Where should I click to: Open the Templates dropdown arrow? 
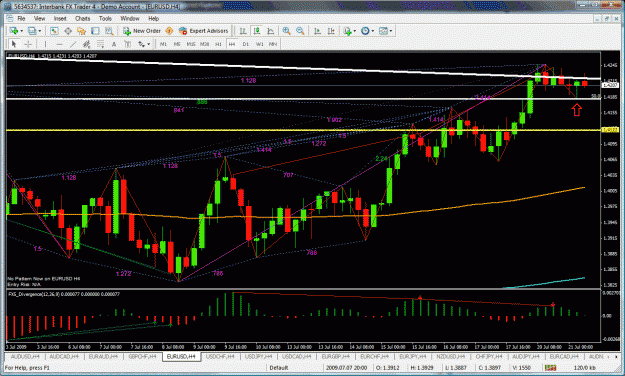click(391, 31)
